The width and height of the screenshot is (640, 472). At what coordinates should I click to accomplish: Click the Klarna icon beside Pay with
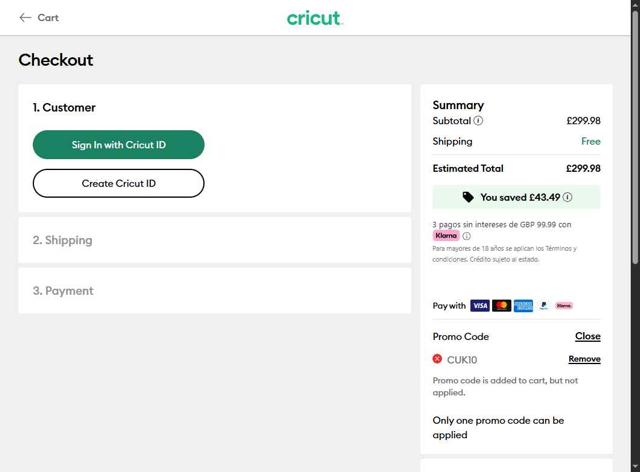tap(564, 306)
